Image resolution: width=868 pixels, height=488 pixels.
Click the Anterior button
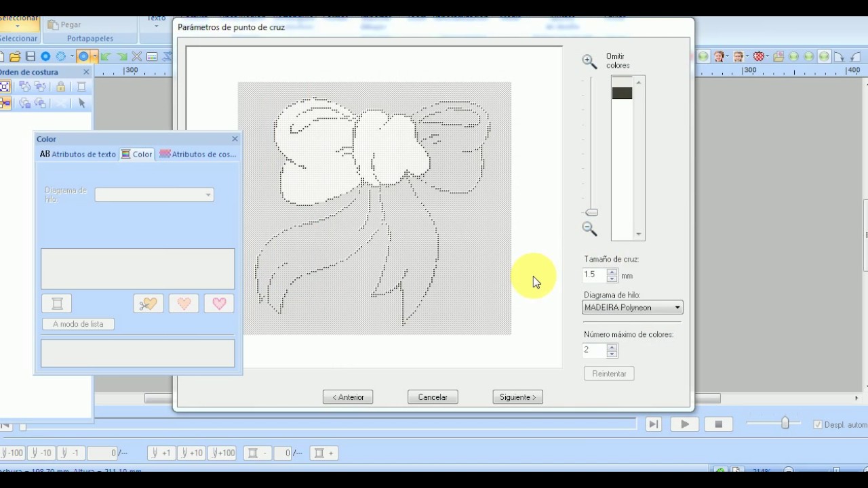348,397
